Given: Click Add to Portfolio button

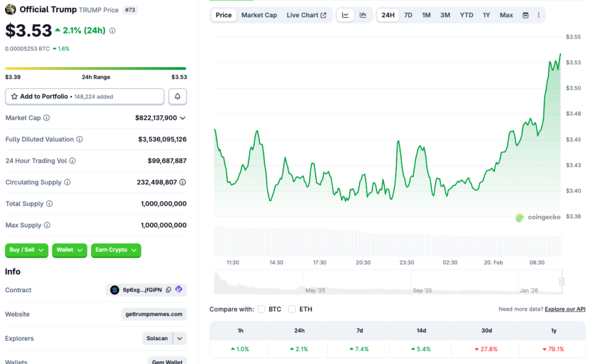Looking at the screenshot, I should tap(85, 97).
